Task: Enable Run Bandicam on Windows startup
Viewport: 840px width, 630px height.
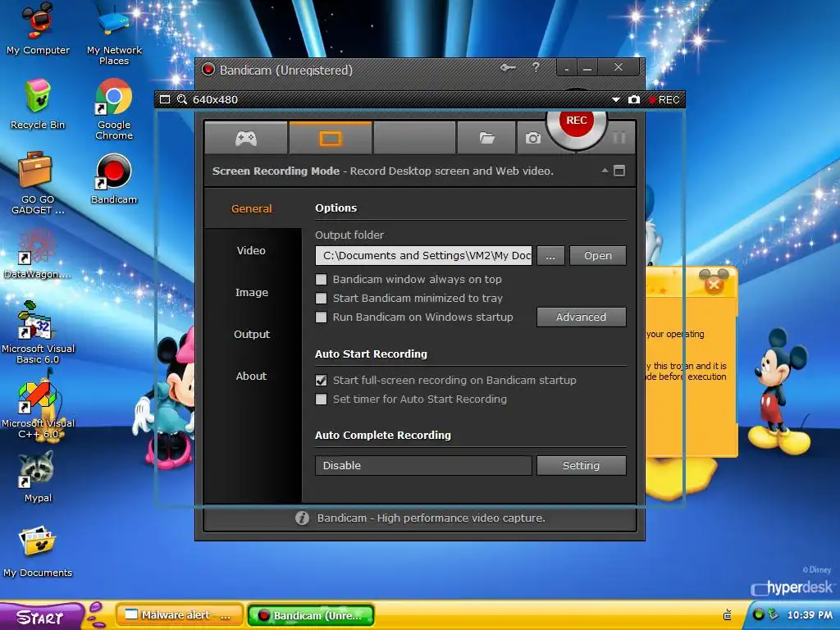Action: click(x=321, y=317)
